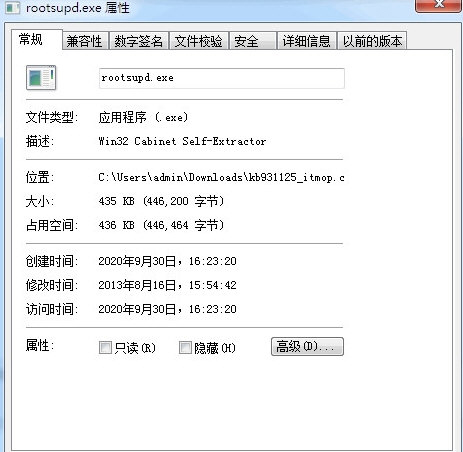Open the 数字签名 tab
This screenshot has height=452, width=463.
coord(139,41)
